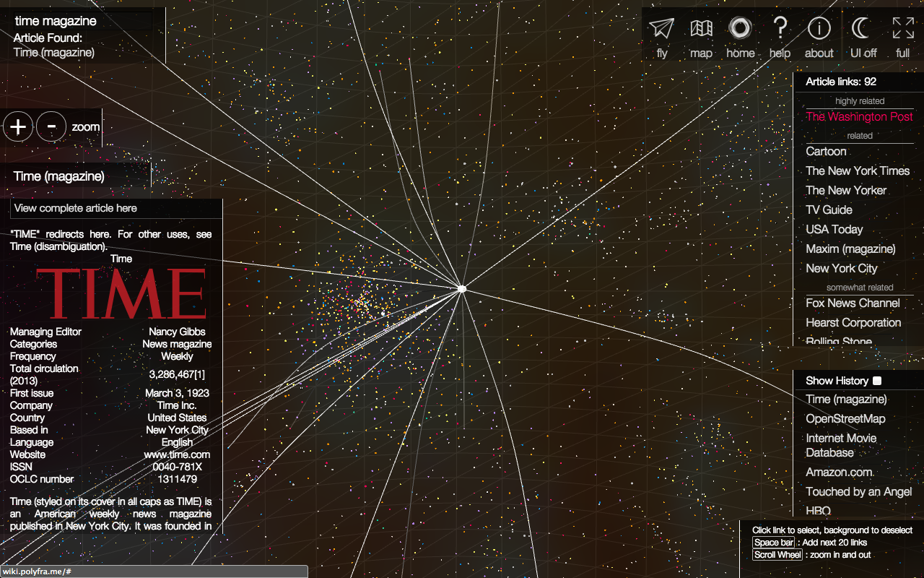Open Fox News Channel somewhat related link
The image size is (924, 578).
pyautogui.click(x=853, y=303)
